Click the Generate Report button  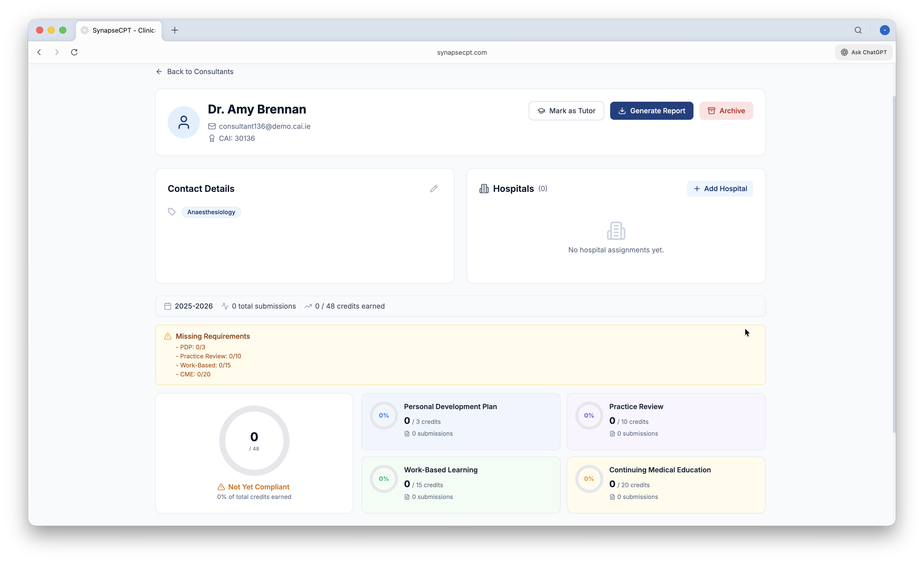651,111
